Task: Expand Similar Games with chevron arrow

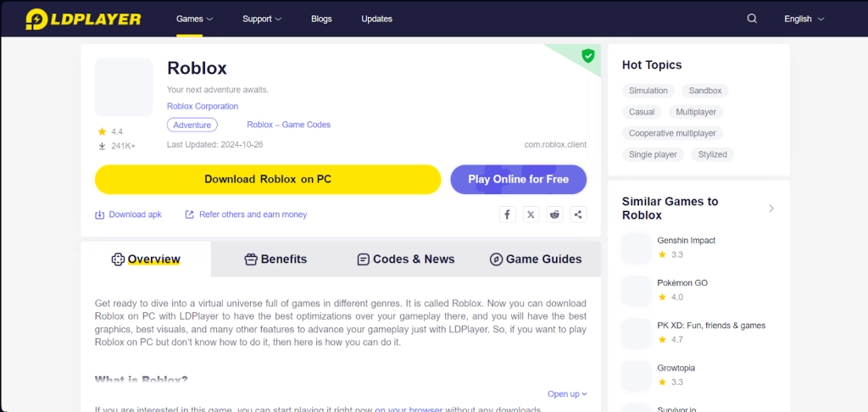Action: click(x=771, y=209)
